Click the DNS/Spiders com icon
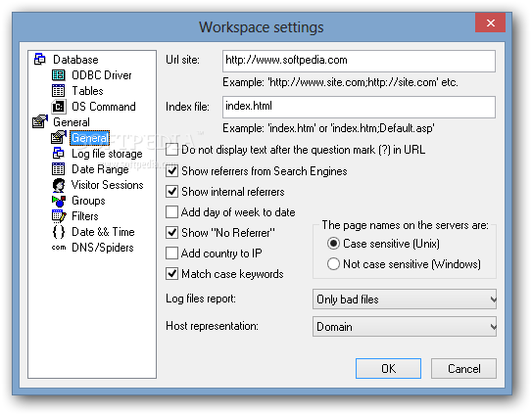532x415 pixels. click(x=59, y=248)
